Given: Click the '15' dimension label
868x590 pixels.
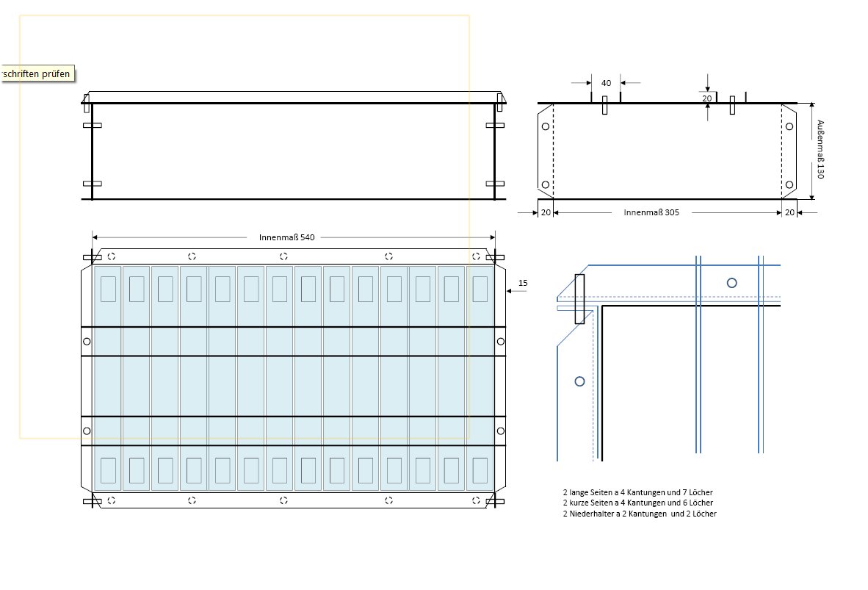Looking at the screenshot, I should click(523, 283).
